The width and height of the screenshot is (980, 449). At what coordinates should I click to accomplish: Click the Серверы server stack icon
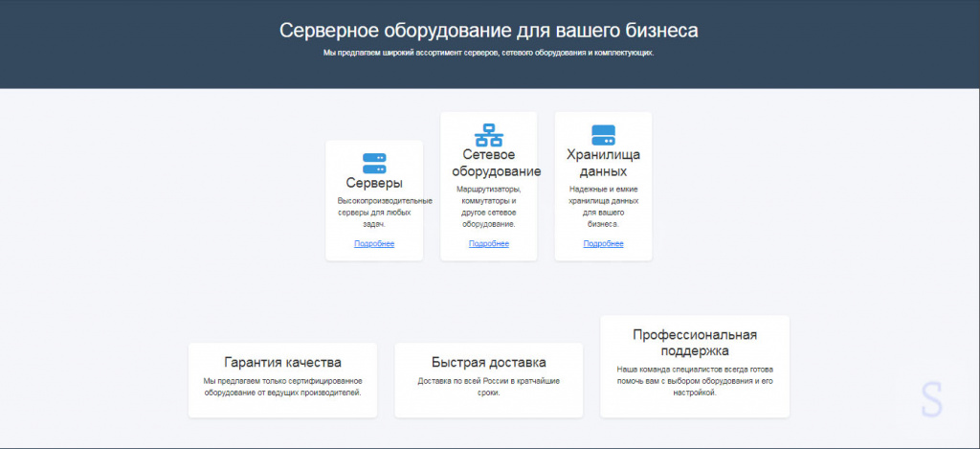click(x=374, y=163)
